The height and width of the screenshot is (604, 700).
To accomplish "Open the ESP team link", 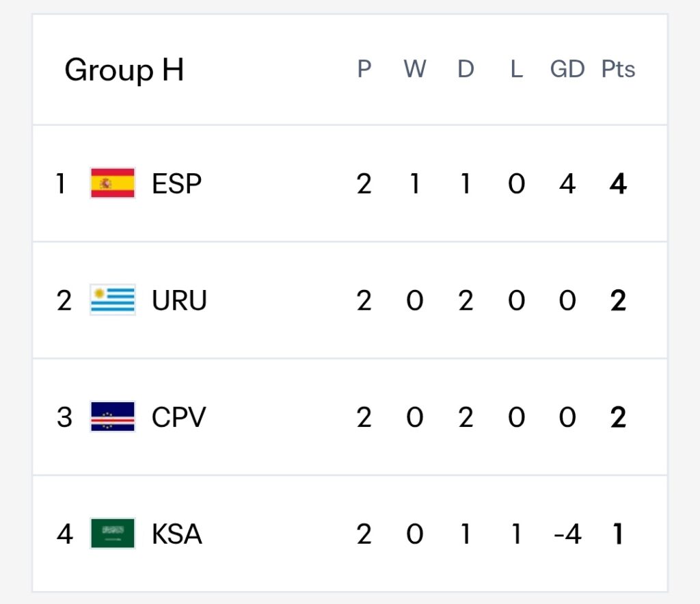I will point(177,183).
